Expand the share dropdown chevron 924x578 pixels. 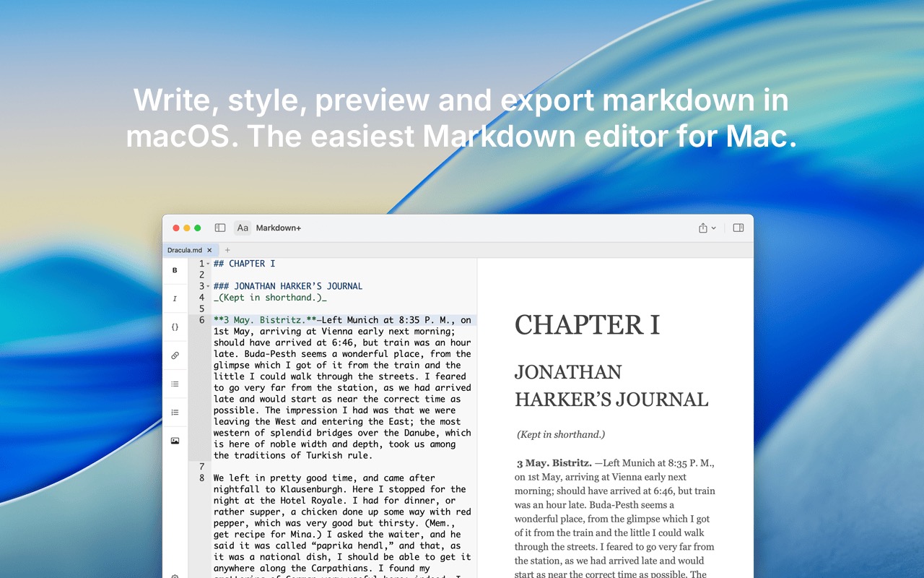[x=714, y=228]
